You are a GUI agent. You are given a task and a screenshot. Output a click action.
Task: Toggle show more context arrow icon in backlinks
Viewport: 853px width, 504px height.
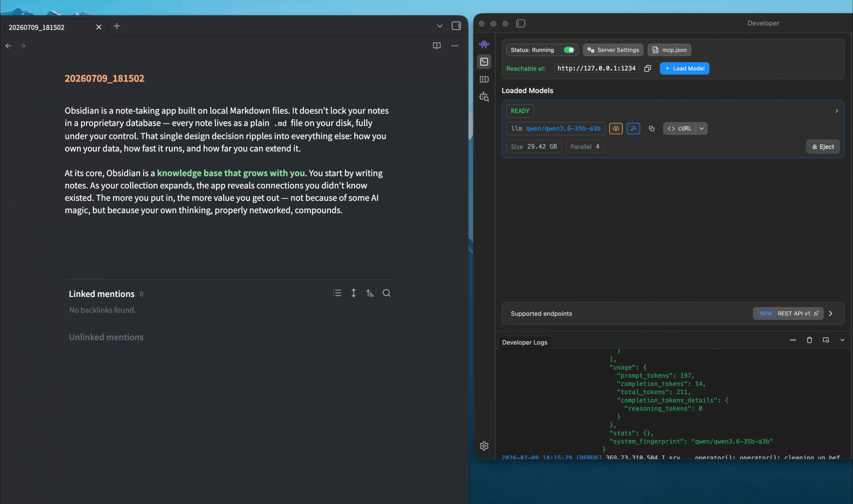(353, 293)
